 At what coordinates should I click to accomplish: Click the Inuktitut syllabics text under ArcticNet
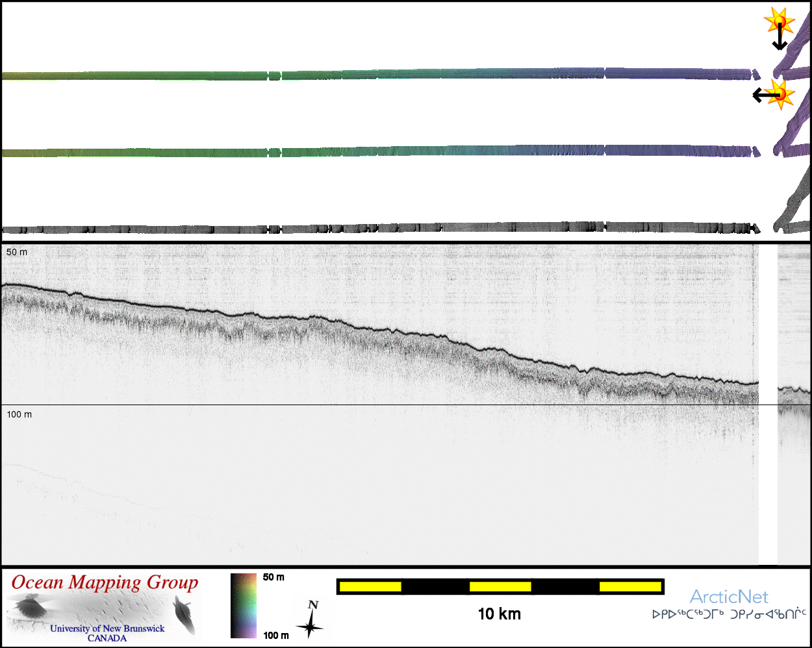coord(729,614)
